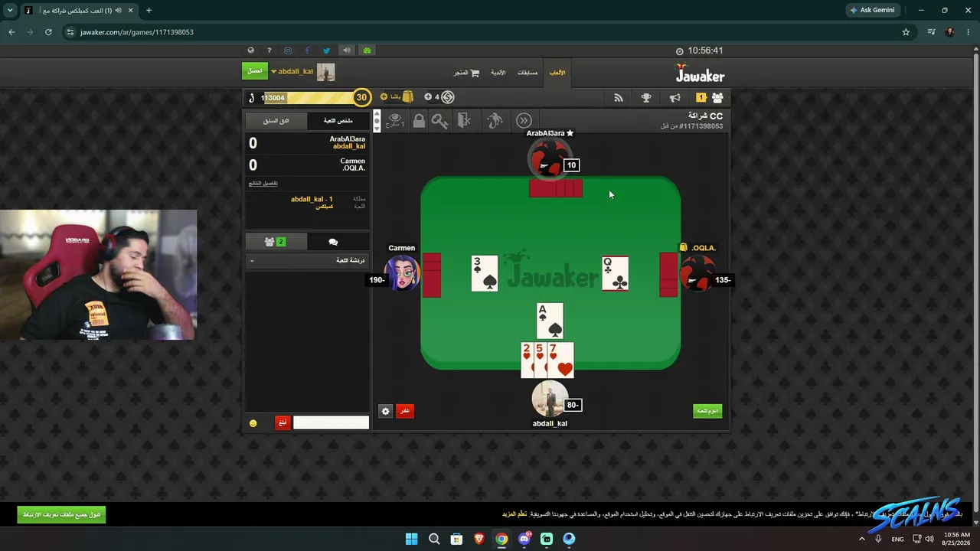Reload the page in Chrome
The width and height of the screenshot is (980, 551).
pos(48,32)
